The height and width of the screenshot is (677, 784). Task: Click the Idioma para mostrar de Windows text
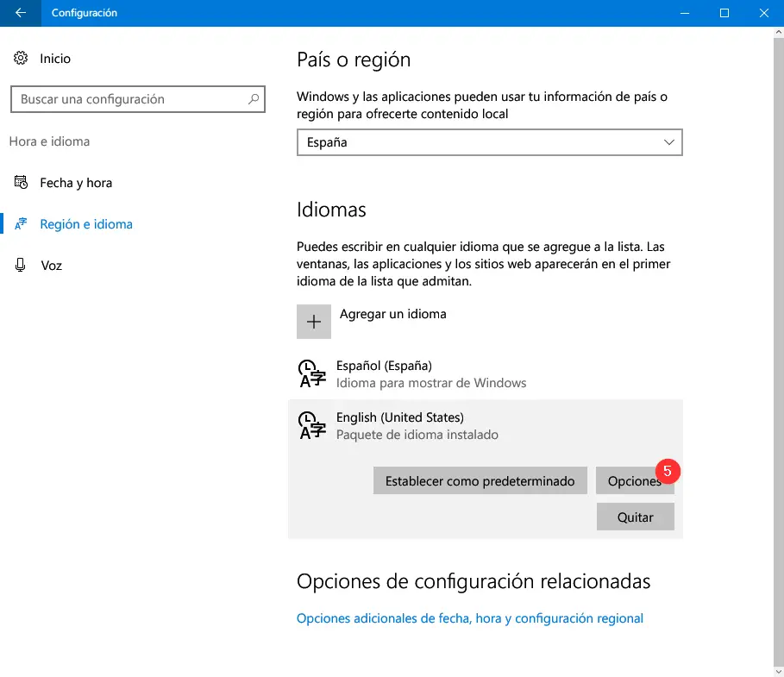(x=431, y=383)
